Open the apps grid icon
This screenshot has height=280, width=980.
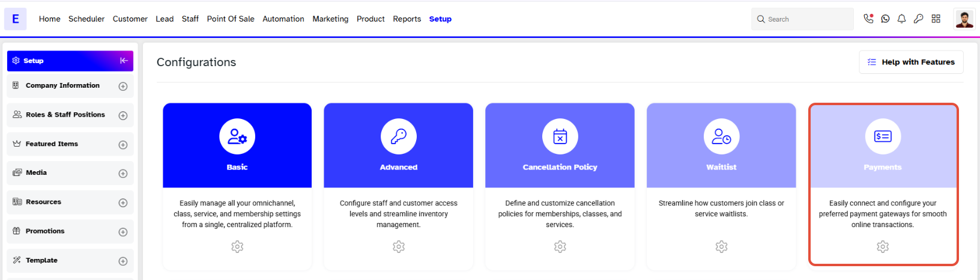point(936,19)
